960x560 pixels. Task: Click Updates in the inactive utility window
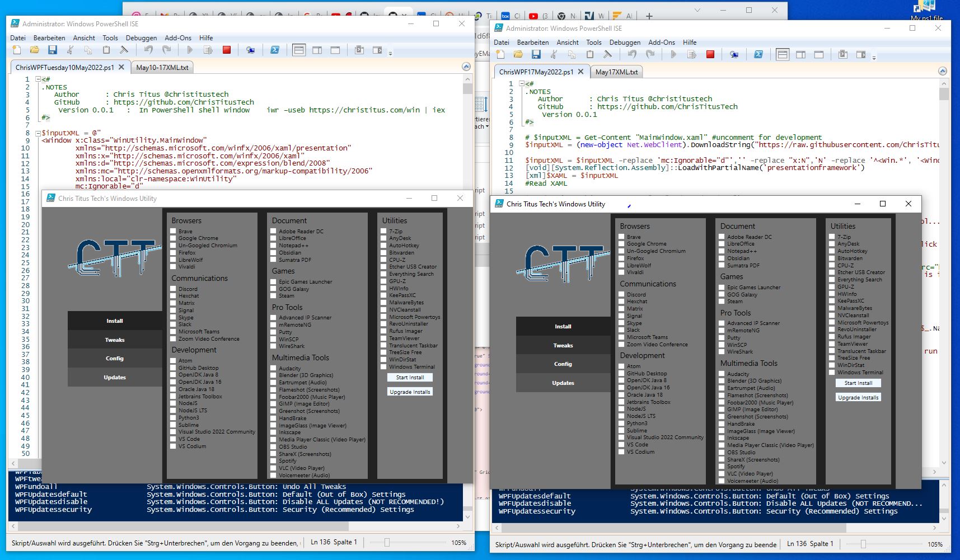pos(115,378)
